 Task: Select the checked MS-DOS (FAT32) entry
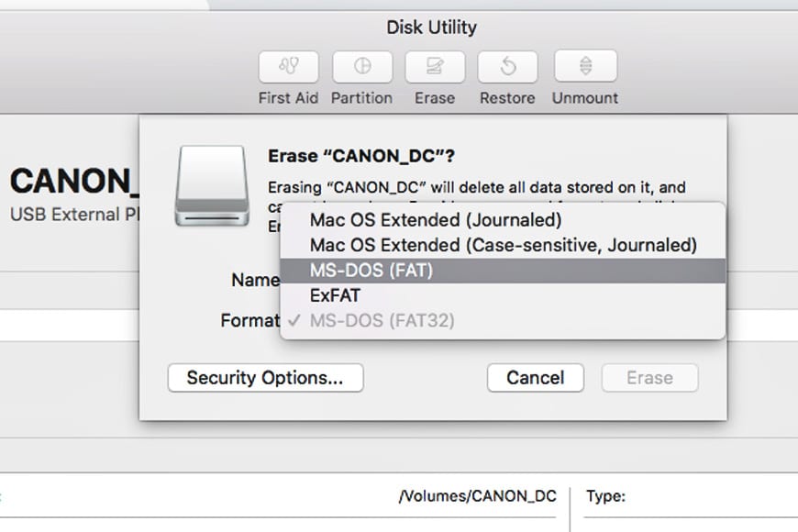(x=382, y=321)
